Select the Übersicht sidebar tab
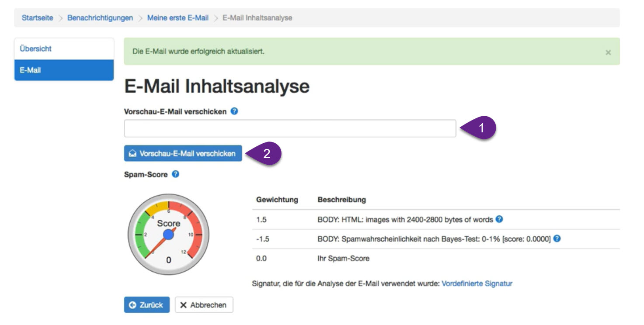The image size is (644, 325). coord(64,49)
